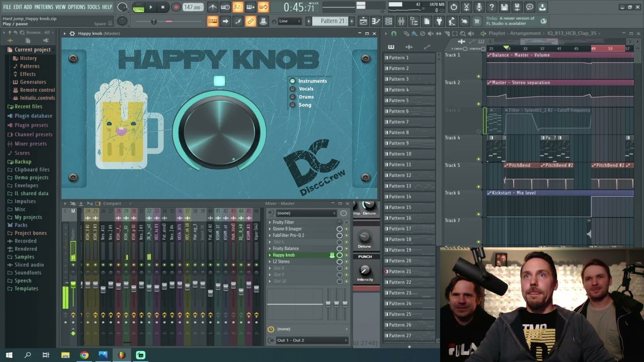Open the PATTERNS menu
Image resolution: width=644 pixels, height=362 pixels.
click(44, 7)
